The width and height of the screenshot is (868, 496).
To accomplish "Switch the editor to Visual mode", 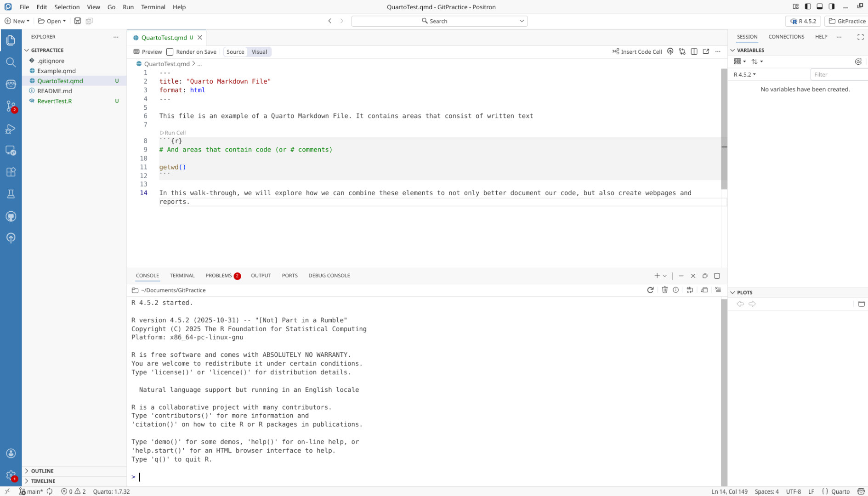I will coord(259,52).
